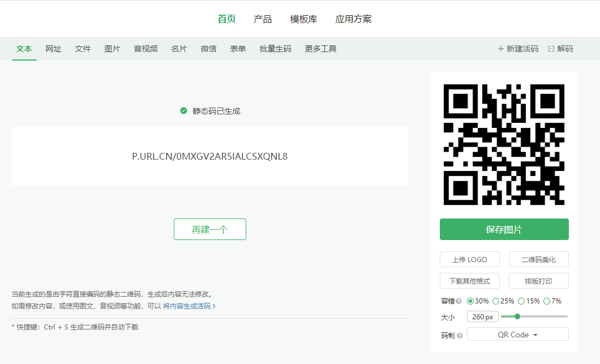This screenshot has height=364, width=600.
Task: Click the generated QR code image
Action: coord(504,145)
